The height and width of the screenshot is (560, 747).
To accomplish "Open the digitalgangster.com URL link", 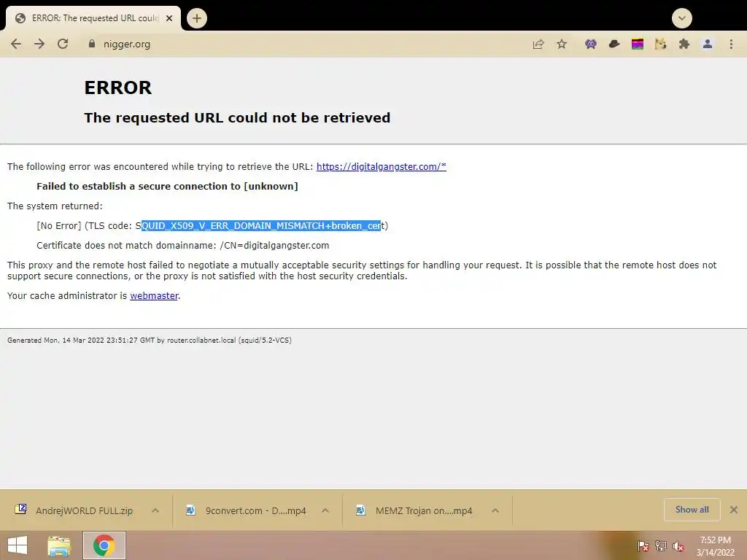I will pyautogui.click(x=381, y=167).
